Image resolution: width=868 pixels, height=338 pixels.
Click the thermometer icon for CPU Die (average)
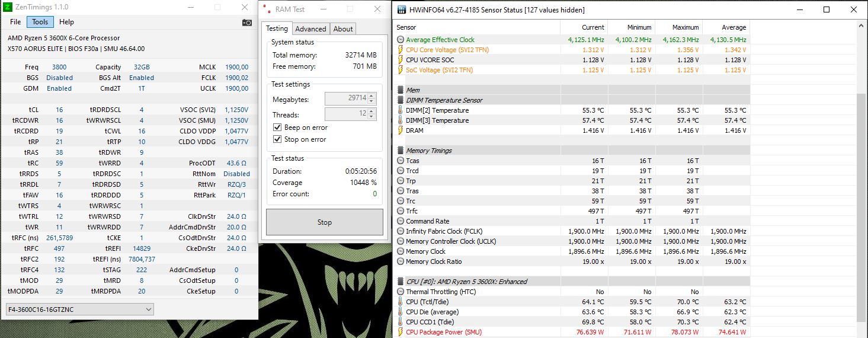401,312
